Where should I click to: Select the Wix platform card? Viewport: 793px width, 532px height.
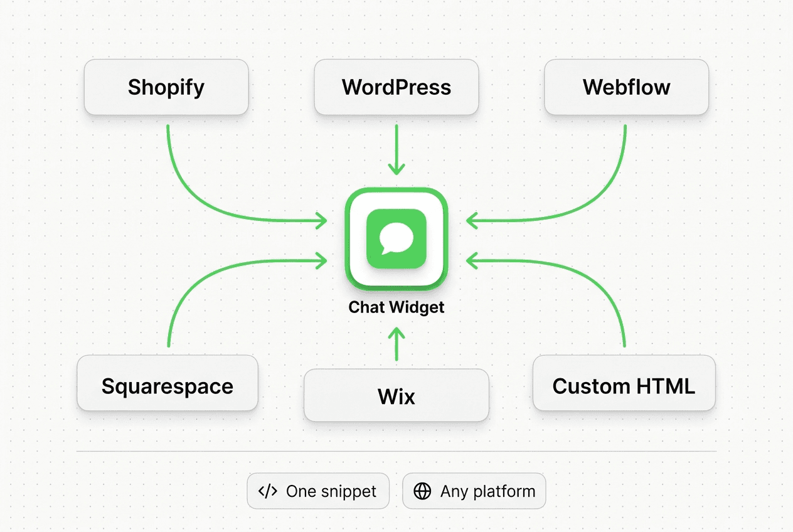(x=396, y=395)
